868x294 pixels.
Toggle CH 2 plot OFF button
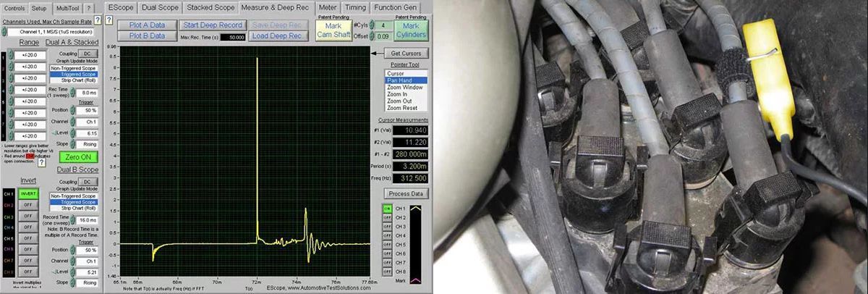pyautogui.click(x=387, y=217)
